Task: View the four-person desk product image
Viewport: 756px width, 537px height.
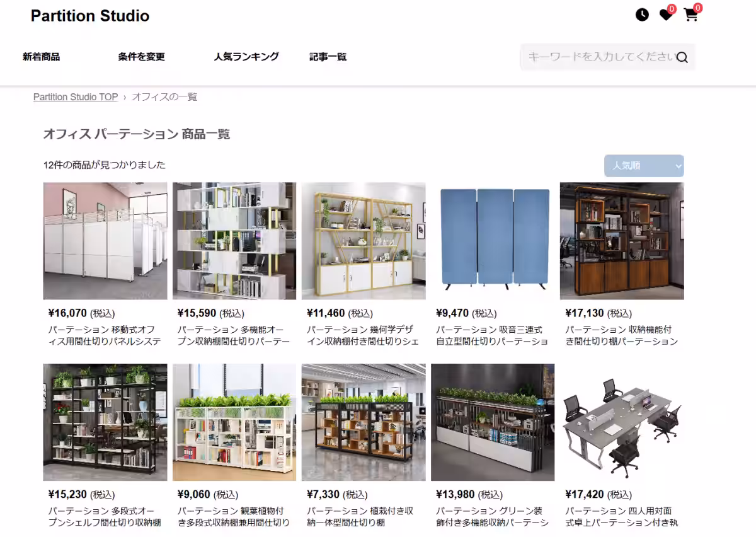Action: [x=622, y=422]
